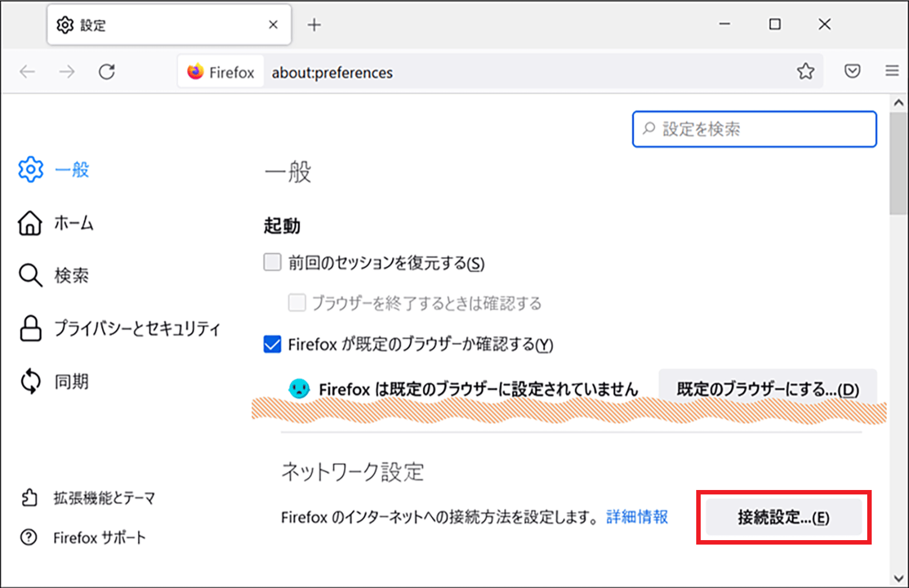Click the magnifier icon beside 検索

point(31,275)
